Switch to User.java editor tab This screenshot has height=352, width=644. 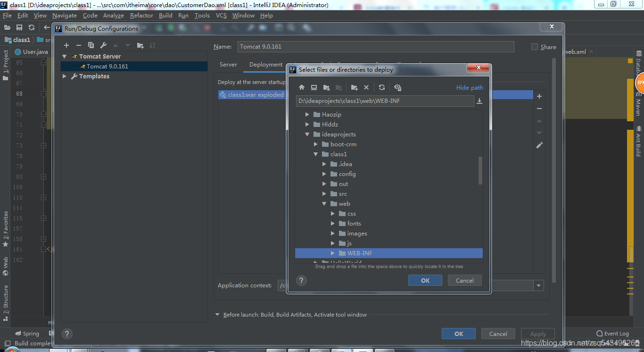(x=31, y=51)
